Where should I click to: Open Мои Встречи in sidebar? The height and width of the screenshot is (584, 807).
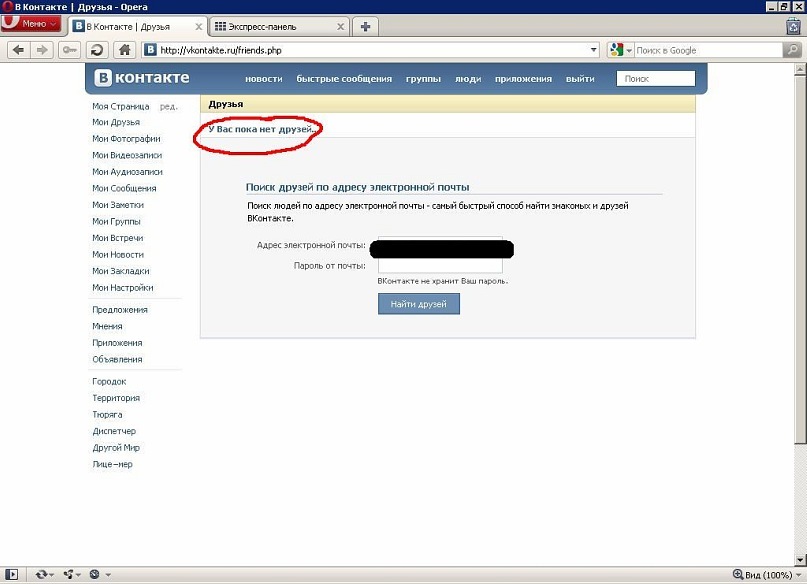pos(117,238)
